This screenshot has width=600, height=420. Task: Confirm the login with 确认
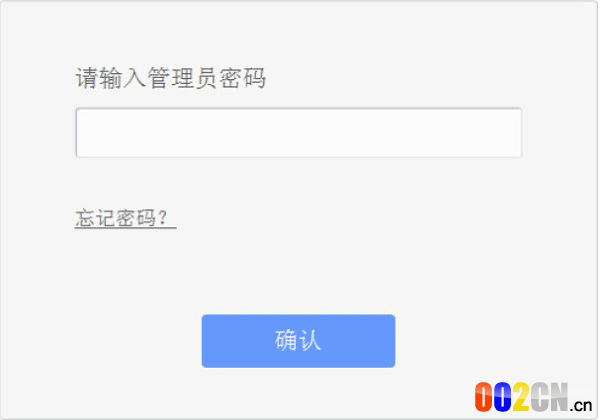[x=298, y=341]
